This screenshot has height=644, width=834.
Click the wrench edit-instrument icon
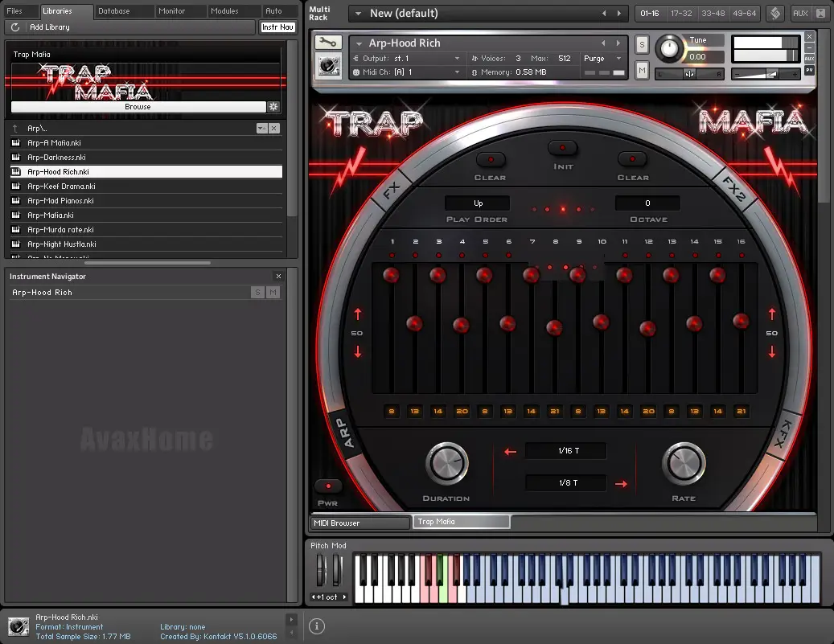point(327,42)
